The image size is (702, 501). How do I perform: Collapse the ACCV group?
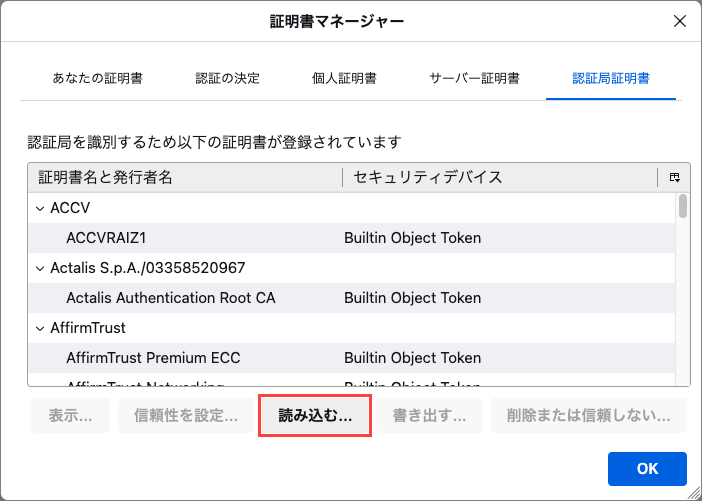40,208
